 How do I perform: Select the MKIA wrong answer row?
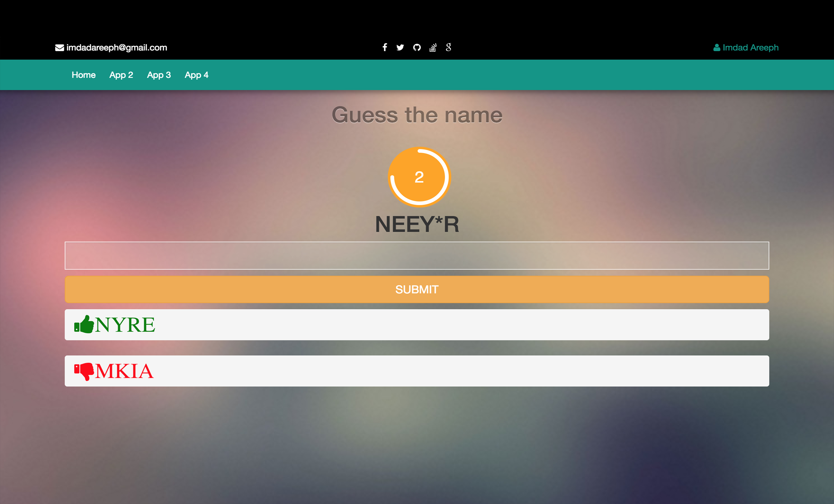point(417,371)
